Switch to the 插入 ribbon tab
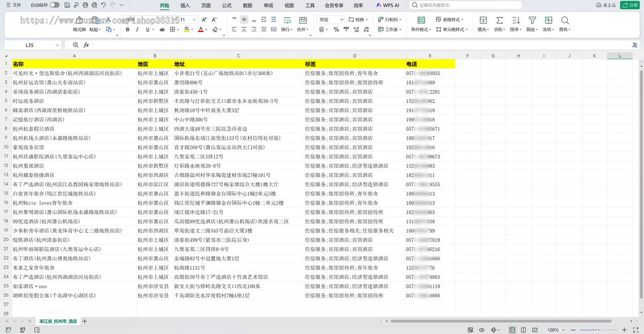This screenshot has width=644, height=334. click(185, 5)
